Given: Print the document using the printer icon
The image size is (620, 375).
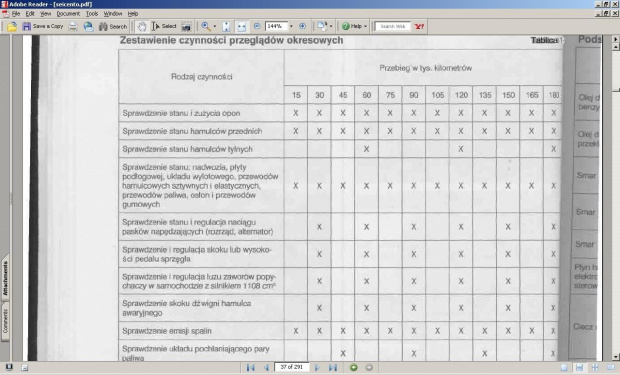Looking at the screenshot, I should [x=73, y=27].
